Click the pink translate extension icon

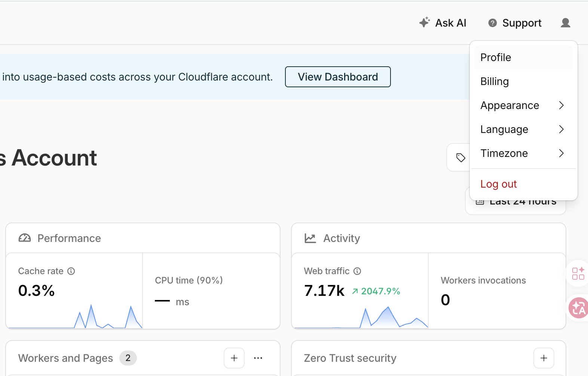(x=578, y=307)
